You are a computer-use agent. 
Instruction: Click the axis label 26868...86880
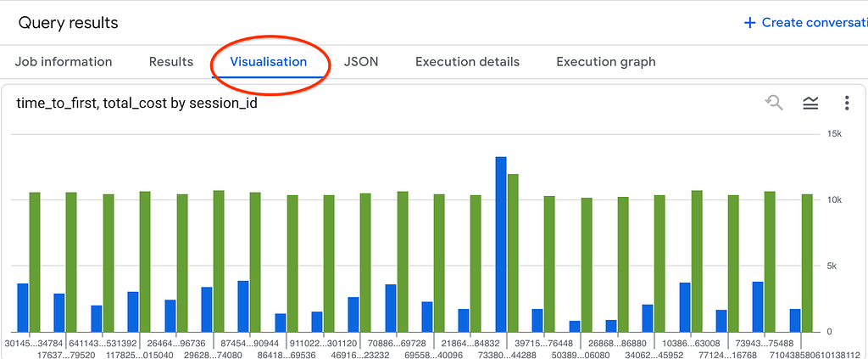pos(617,344)
